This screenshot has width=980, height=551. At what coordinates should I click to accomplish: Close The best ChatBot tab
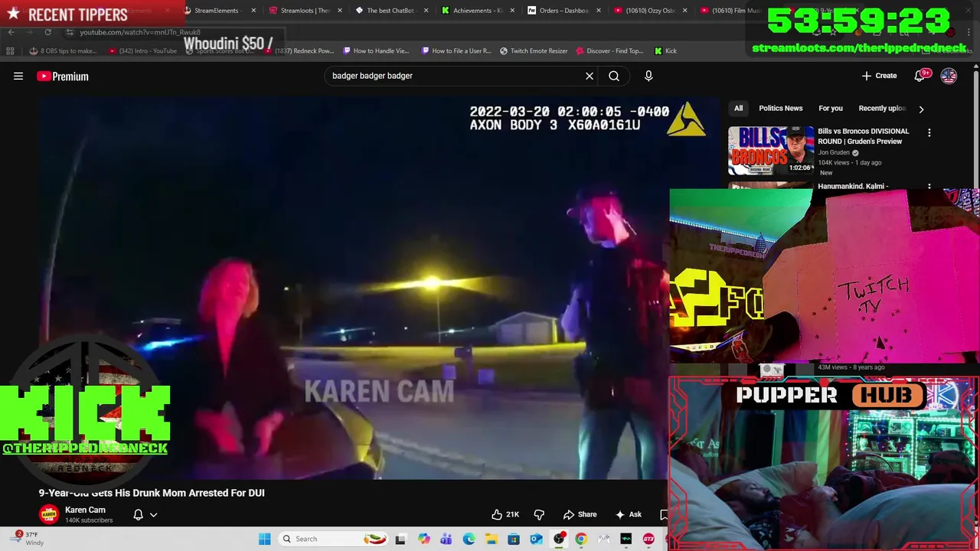(x=426, y=11)
